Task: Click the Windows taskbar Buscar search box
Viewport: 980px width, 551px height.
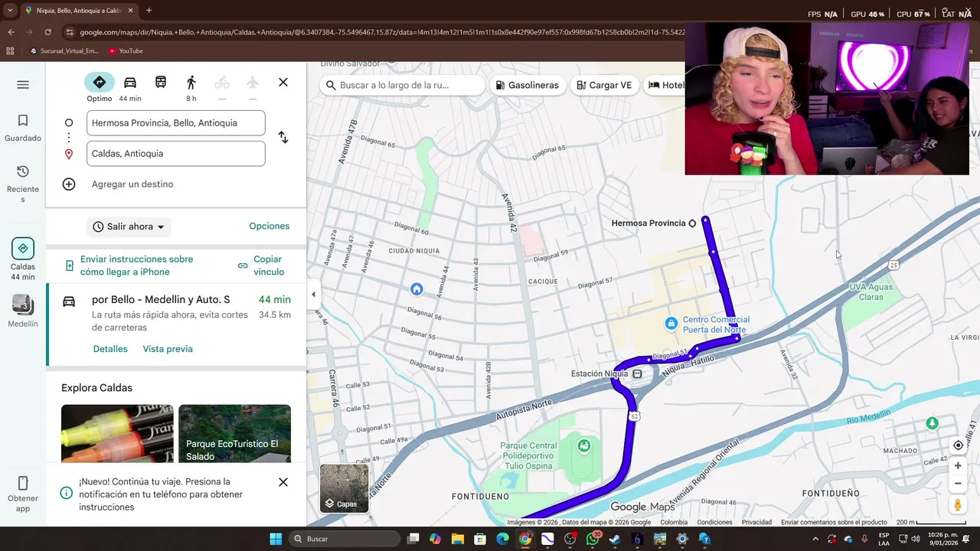Action: tap(343, 539)
